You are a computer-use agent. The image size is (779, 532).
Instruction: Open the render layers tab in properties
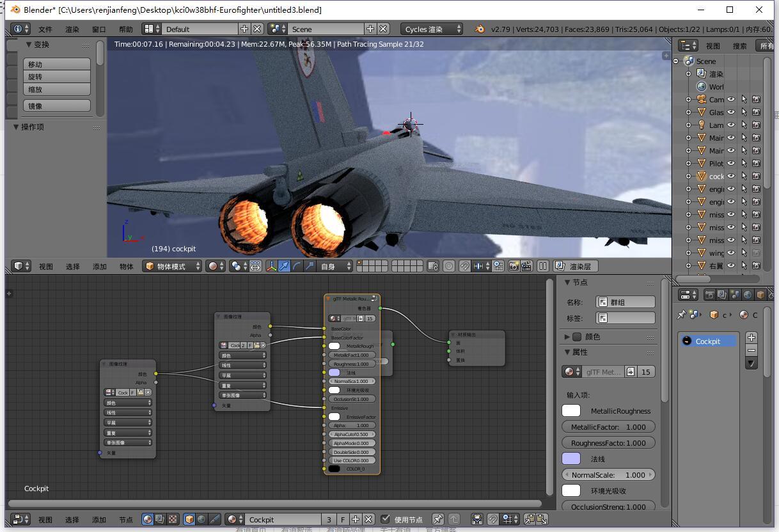[722, 295]
